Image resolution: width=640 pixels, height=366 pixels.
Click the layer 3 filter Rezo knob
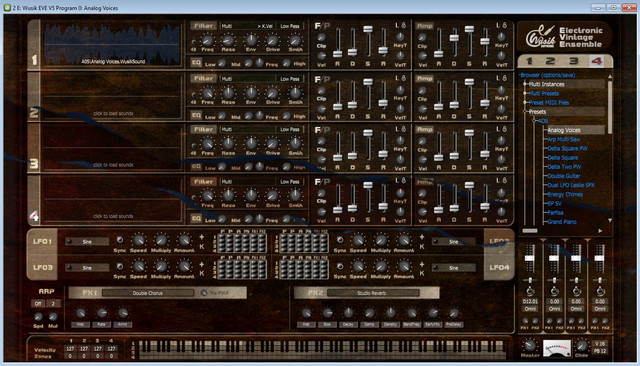228,144
